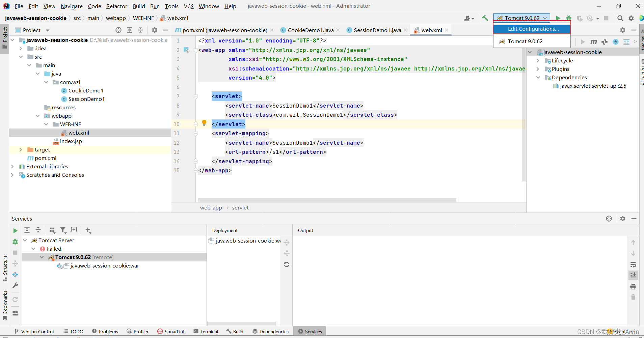Open IDE settings gear in top toolbar
Image resolution: width=644 pixels, height=338 pixels.
coord(631,18)
